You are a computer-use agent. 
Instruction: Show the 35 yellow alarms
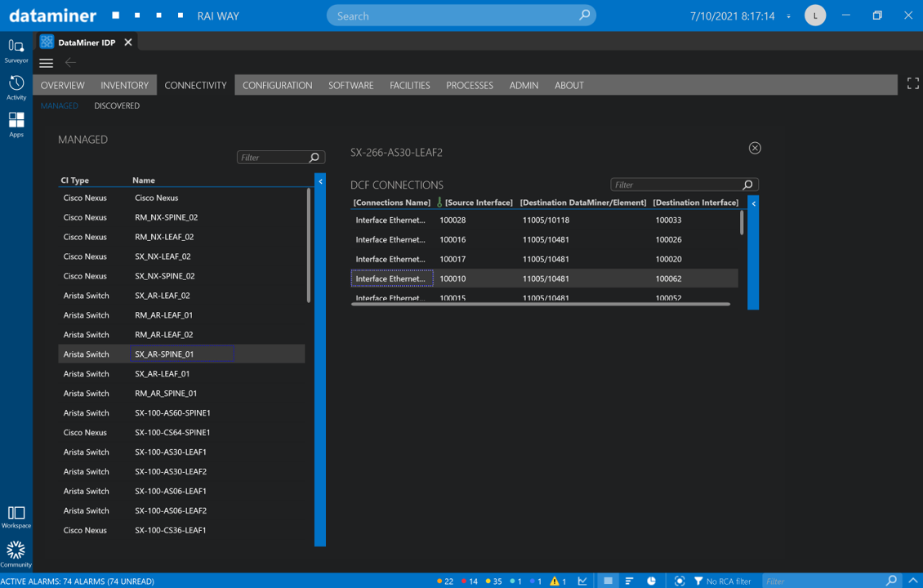pyautogui.click(x=494, y=581)
